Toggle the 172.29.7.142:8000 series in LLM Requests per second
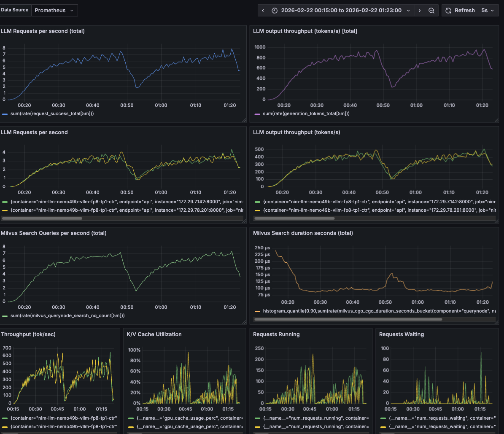 pyautogui.click(x=127, y=202)
